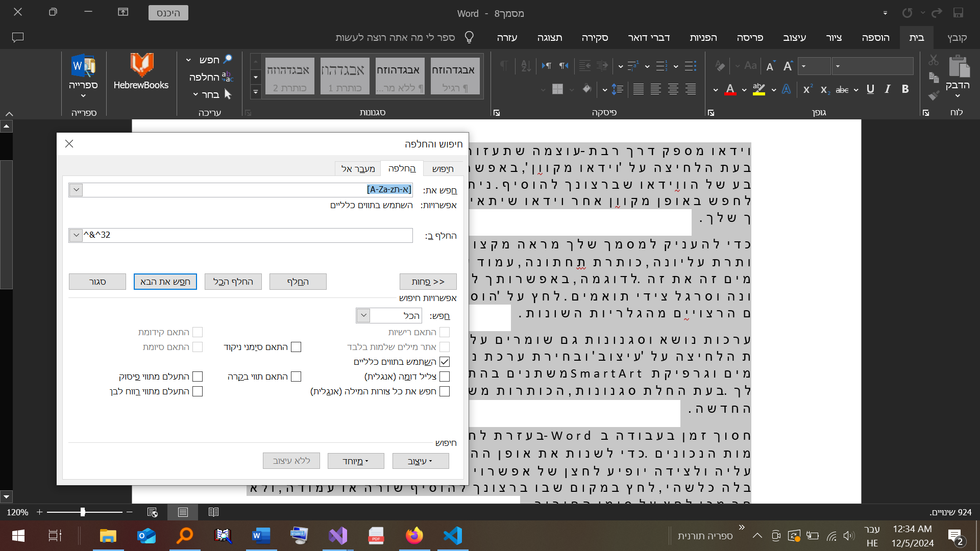Image resolution: width=980 pixels, height=551 pixels.
Task: Open the Design ribbon tab
Action: 794,37
